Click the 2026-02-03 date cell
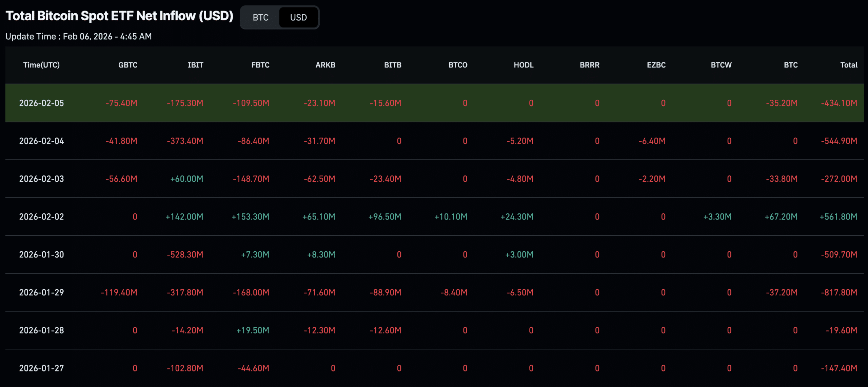The width and height of the screenshot is (868, 387). (x=41, y=179)
